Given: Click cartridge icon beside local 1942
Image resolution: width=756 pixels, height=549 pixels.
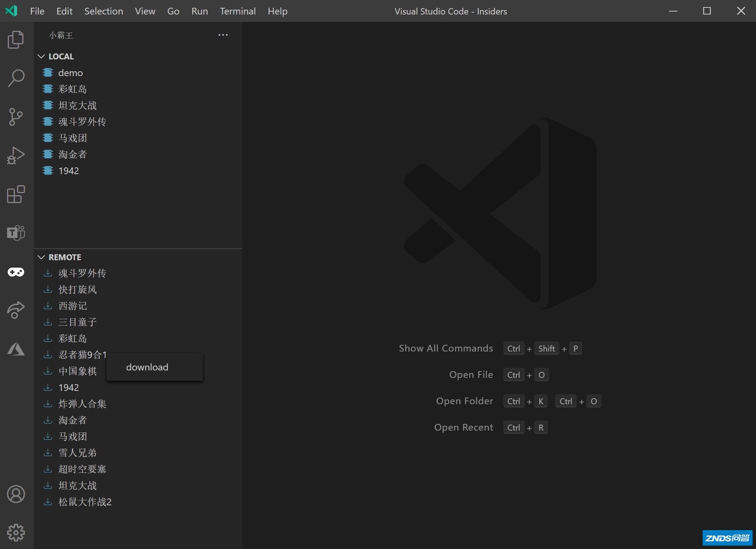Looking at the screenshot, I should (x=48, y=170).
